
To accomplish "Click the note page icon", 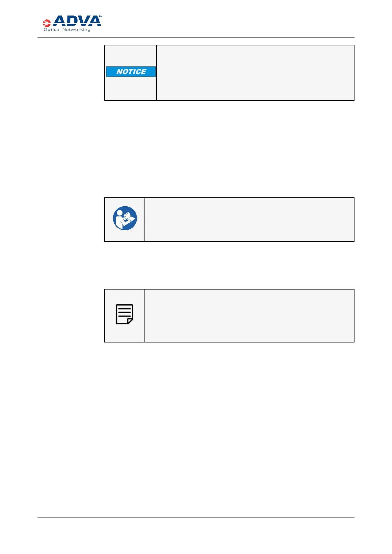I will pyautogui.click(x=124, y=314).
